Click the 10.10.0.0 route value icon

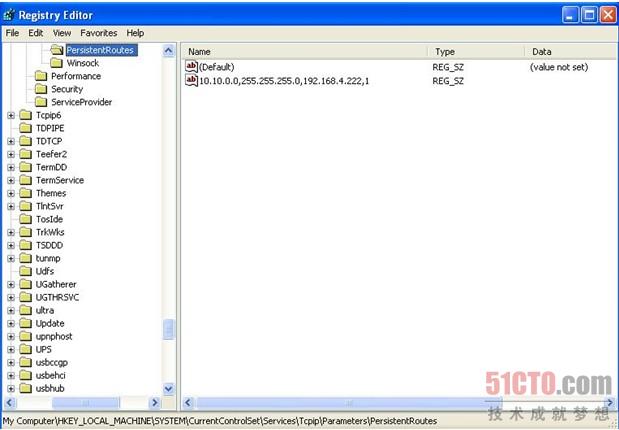(x=191, y=80)
